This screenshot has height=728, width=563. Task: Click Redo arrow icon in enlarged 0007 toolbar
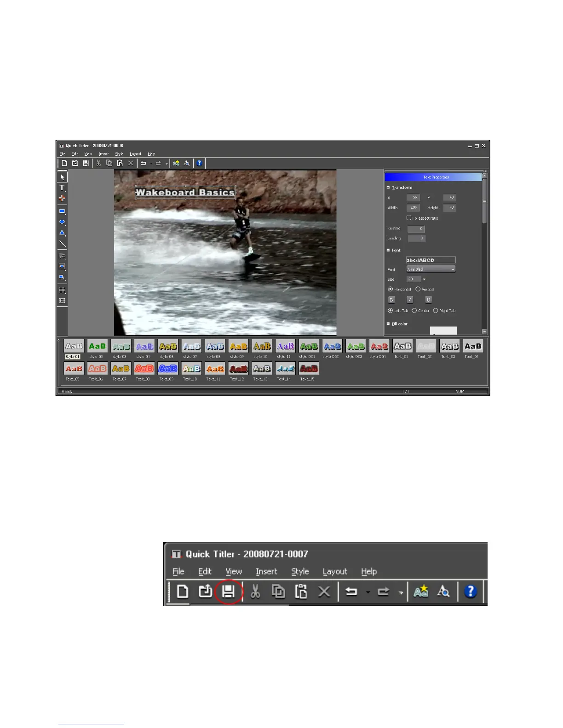point(384,591)
